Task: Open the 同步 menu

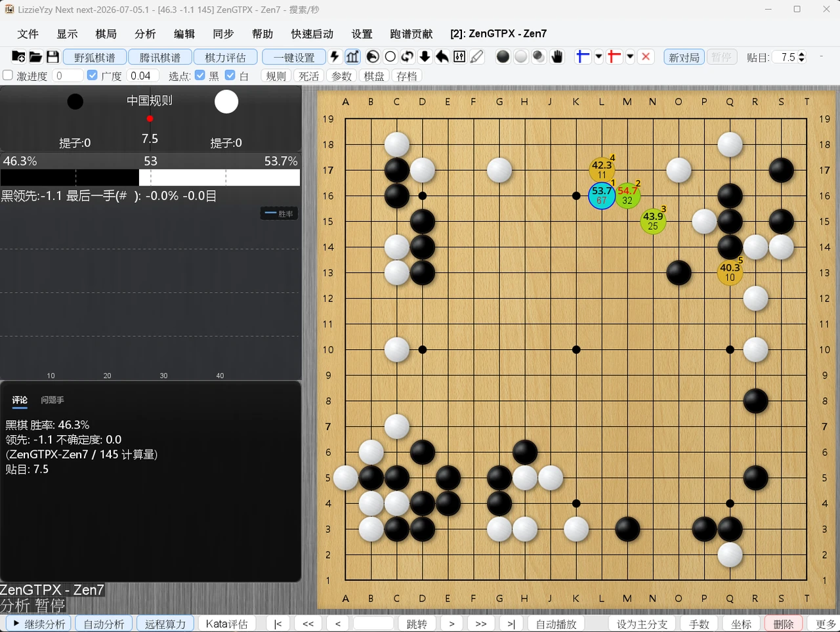Action: (x=223, y=33)
